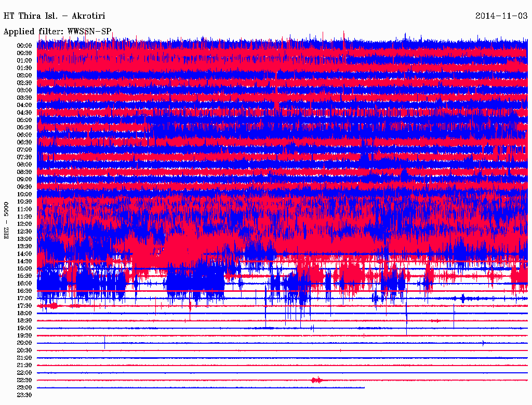
Task: Click the station title 'HT Thira Isl. – Akrotiri'
Action: coord(54,16)
